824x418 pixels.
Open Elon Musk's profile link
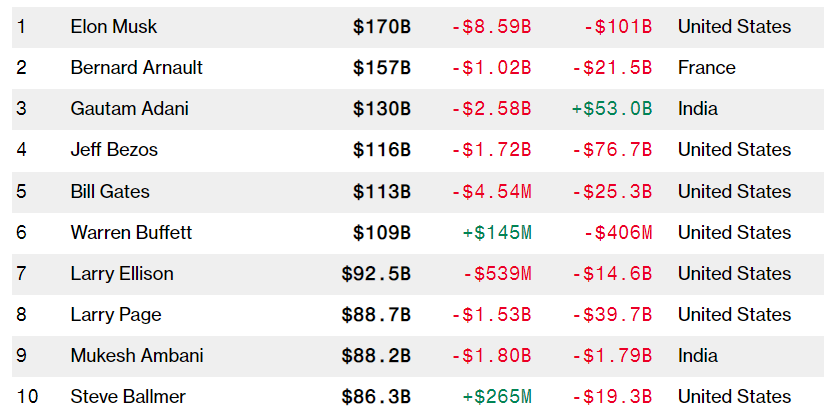[x=114, y=27]
